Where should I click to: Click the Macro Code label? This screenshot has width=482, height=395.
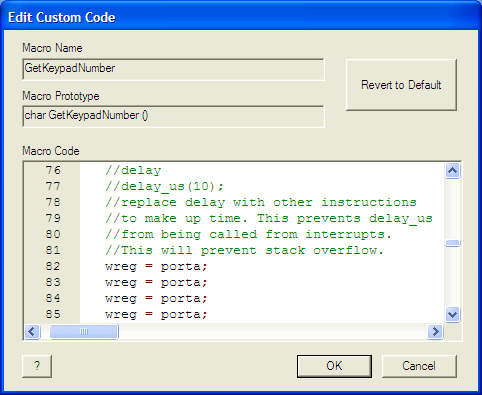pyautogui.click(x=51, y=151)
